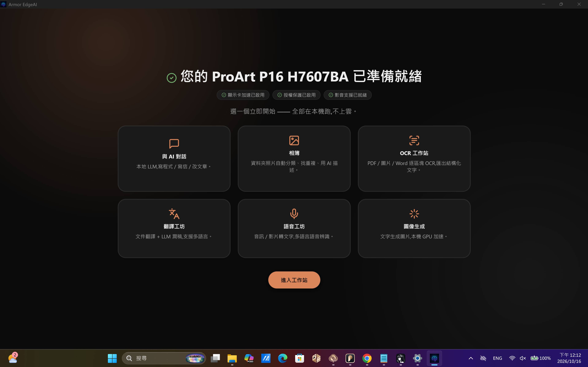Click description 文字生成圖片,本機 GPU 加速
Viewport: 588px width, 367px height.
click(x=414, y=236)
